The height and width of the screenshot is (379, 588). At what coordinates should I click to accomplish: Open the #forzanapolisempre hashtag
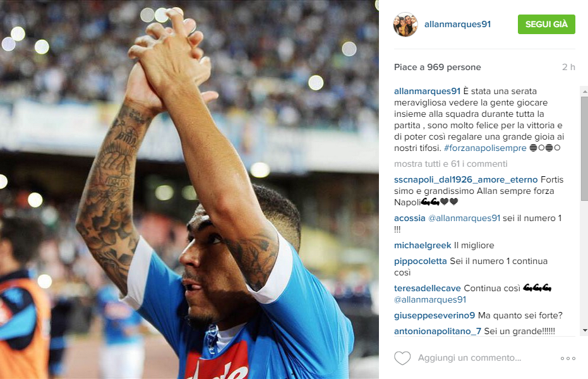[485, 148]
